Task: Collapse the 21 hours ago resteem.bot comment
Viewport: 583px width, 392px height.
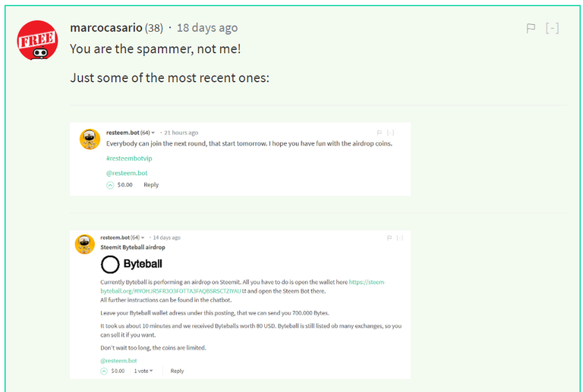Action: tap(390, 133)
